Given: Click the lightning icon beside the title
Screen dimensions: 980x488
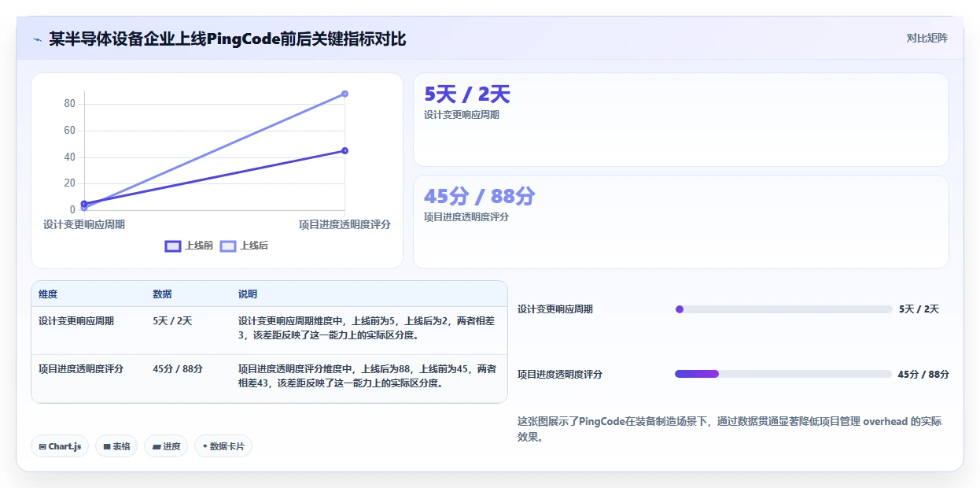Looking at the screenshot, I should pos(38,39).
